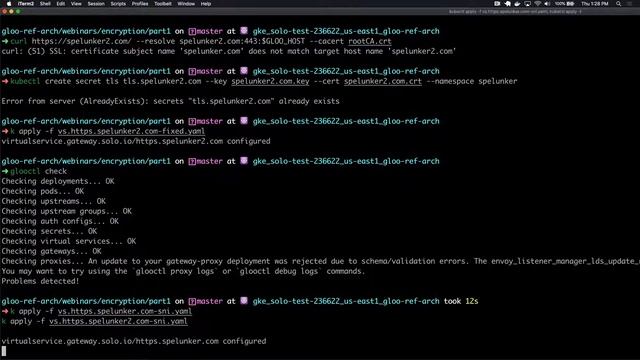
Task: Click 'Checking gateways... OK' line
Action: (51, 251)
